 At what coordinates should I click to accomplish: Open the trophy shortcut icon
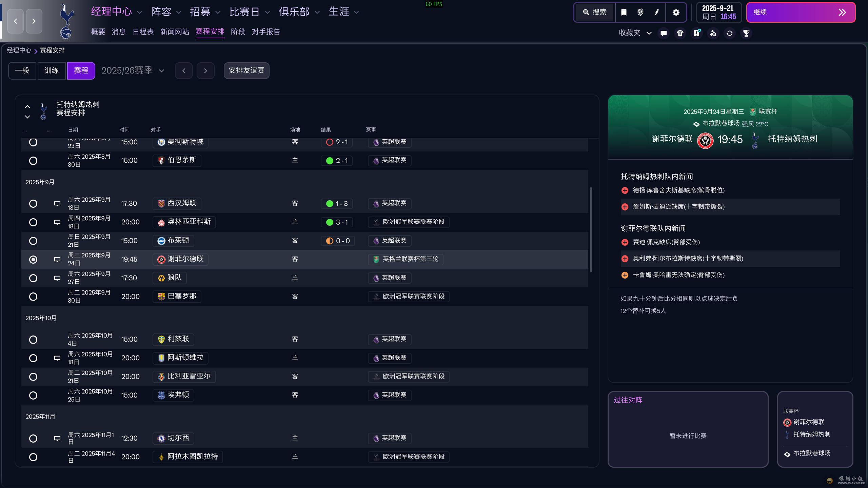(x=746, y=33)
